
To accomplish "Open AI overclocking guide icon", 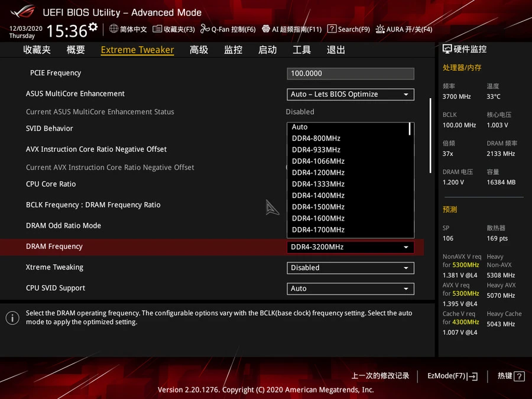I will pos(266,29).
